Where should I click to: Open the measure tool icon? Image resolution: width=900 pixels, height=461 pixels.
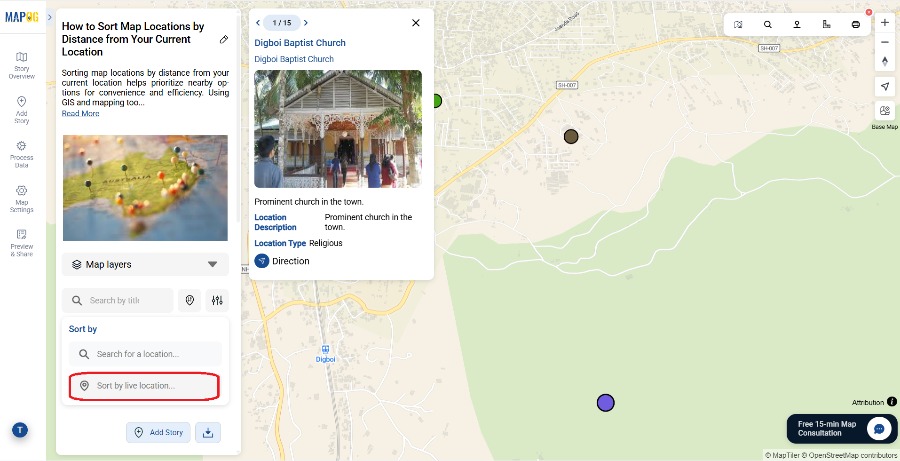(x=827, y=25)
